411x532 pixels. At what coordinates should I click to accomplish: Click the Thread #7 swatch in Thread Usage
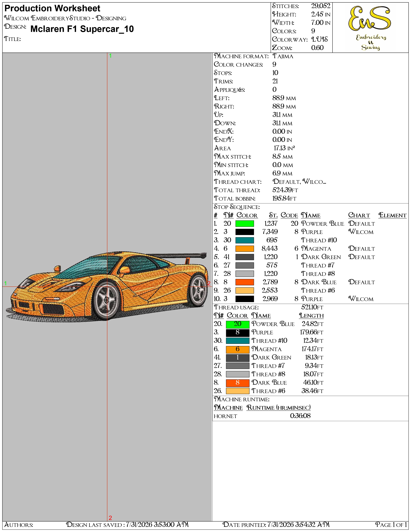(x=238, y=366)
